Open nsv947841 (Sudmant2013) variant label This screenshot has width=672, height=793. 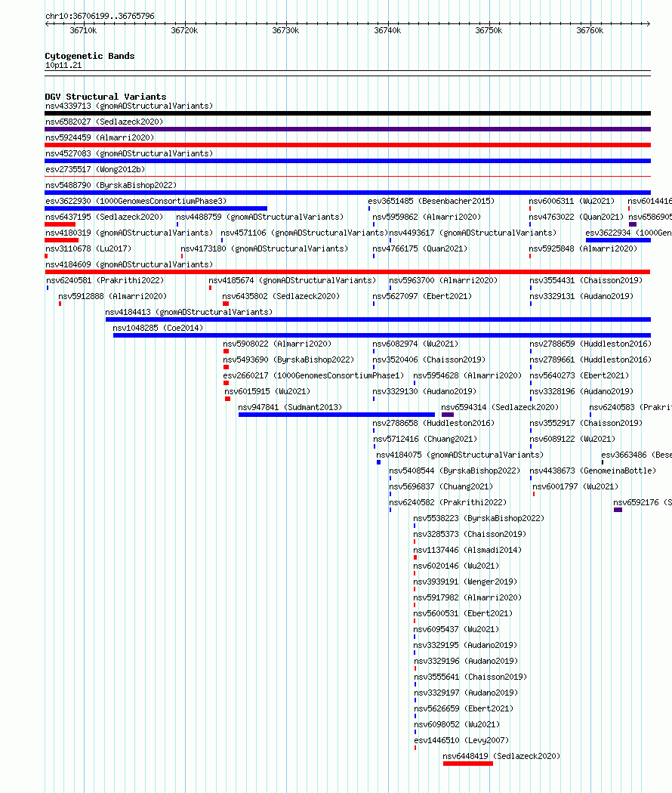(x=290, y=407)
